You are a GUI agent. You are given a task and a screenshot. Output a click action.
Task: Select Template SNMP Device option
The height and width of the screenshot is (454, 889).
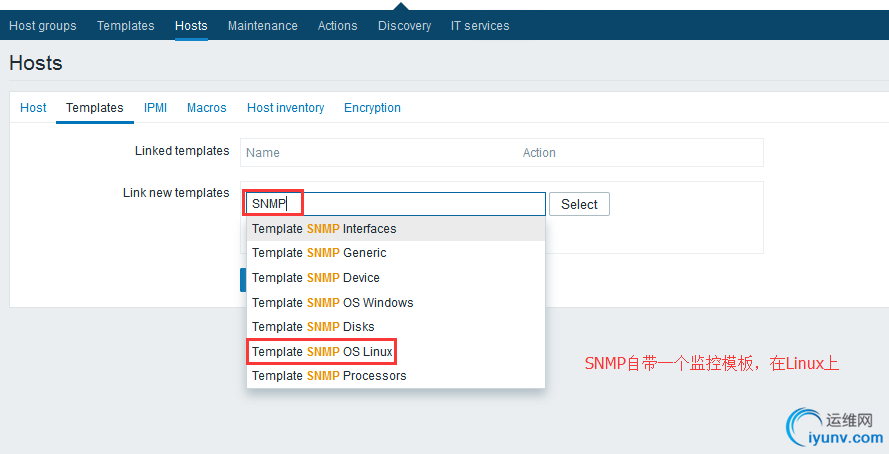316,278
